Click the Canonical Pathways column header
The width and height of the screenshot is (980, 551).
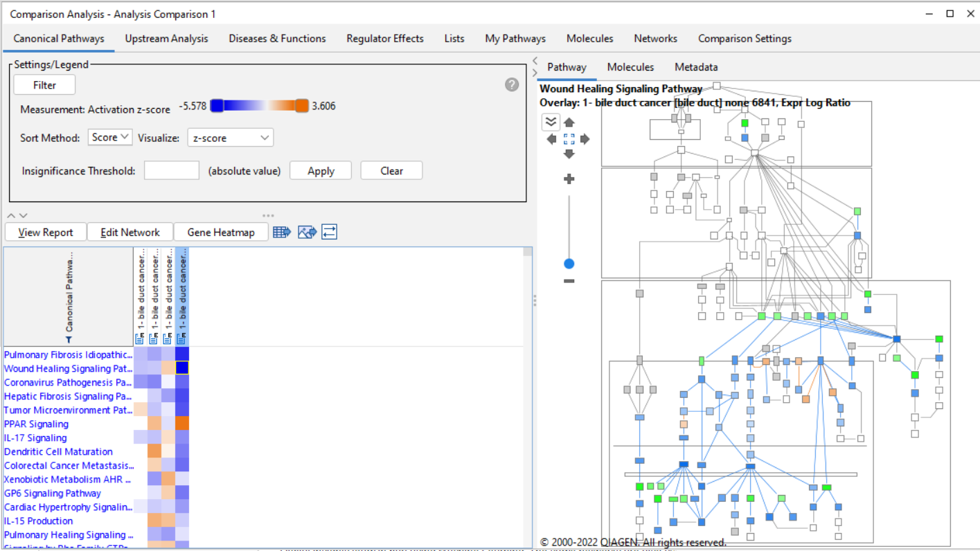69,296
